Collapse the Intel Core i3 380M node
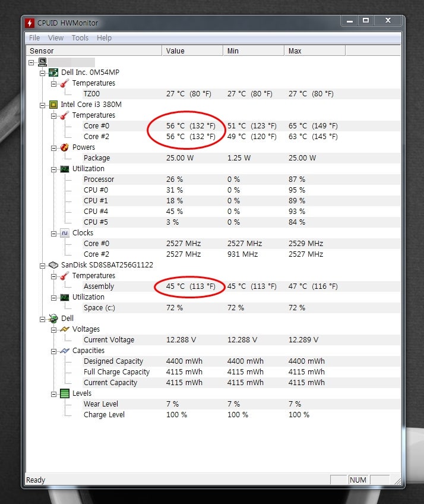 point(42,105)
